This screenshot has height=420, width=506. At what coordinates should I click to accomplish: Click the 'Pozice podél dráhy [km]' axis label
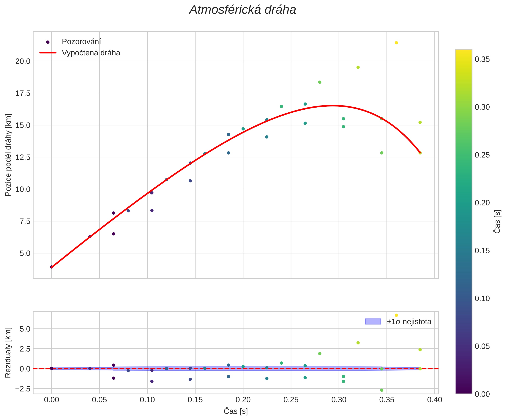(x=8, y=155)
